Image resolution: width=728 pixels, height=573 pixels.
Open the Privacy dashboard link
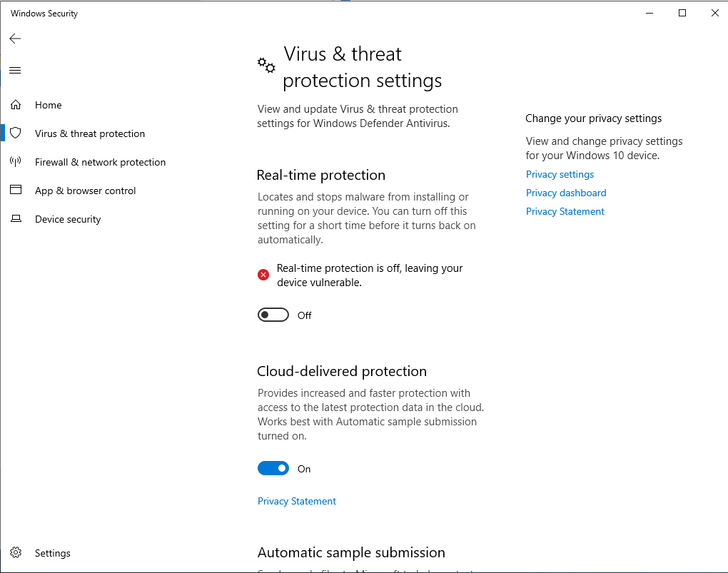click(566, 193)
